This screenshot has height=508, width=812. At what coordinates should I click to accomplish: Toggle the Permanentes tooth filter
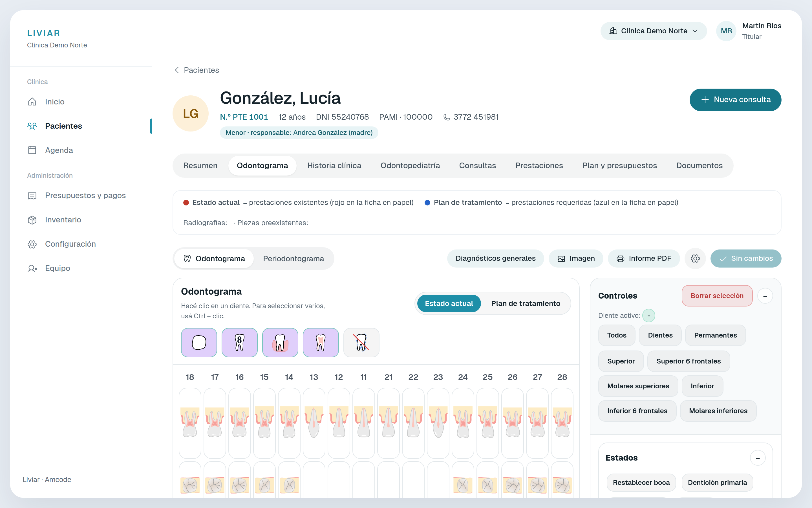(715, 335)
